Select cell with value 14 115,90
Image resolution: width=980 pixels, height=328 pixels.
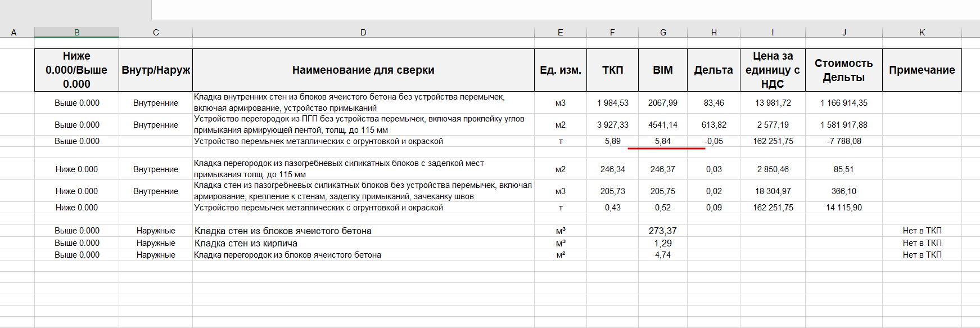(844, 208)
